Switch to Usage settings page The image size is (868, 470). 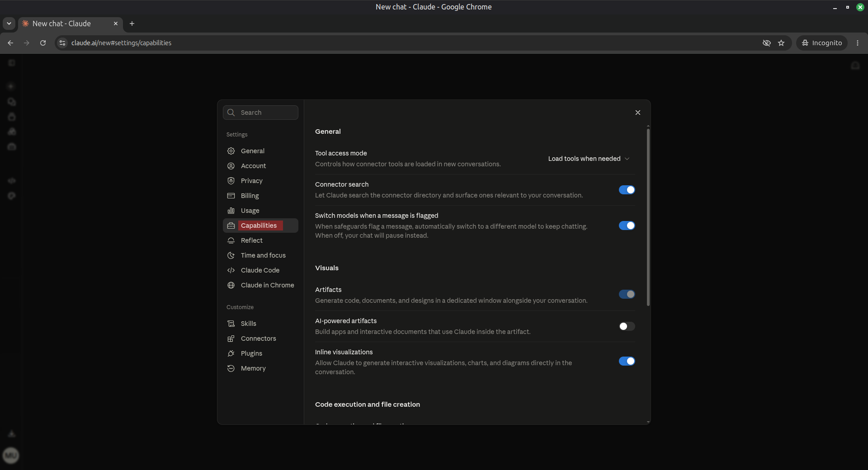coord(260,211)
